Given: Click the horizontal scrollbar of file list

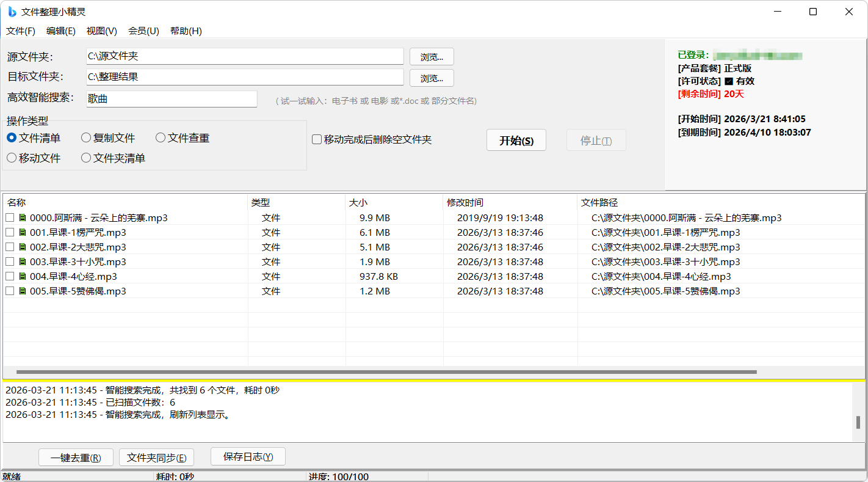Looking at the screenshot, I should click(386, 371).
